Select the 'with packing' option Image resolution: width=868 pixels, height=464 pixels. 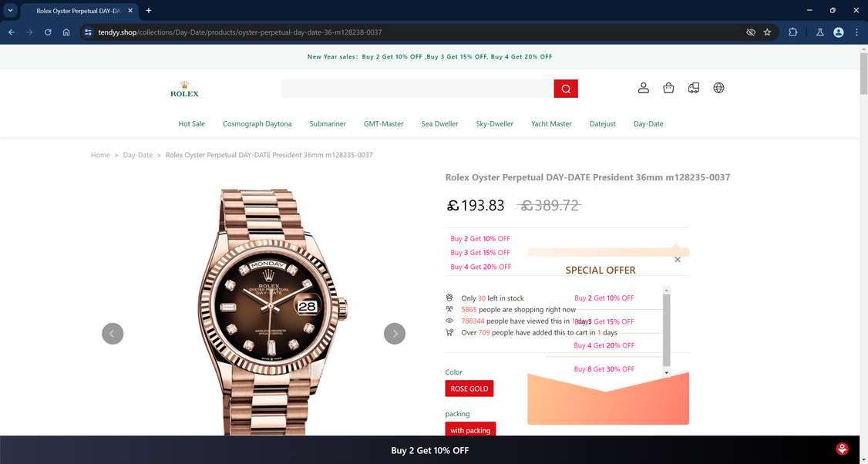click(470, 429)
